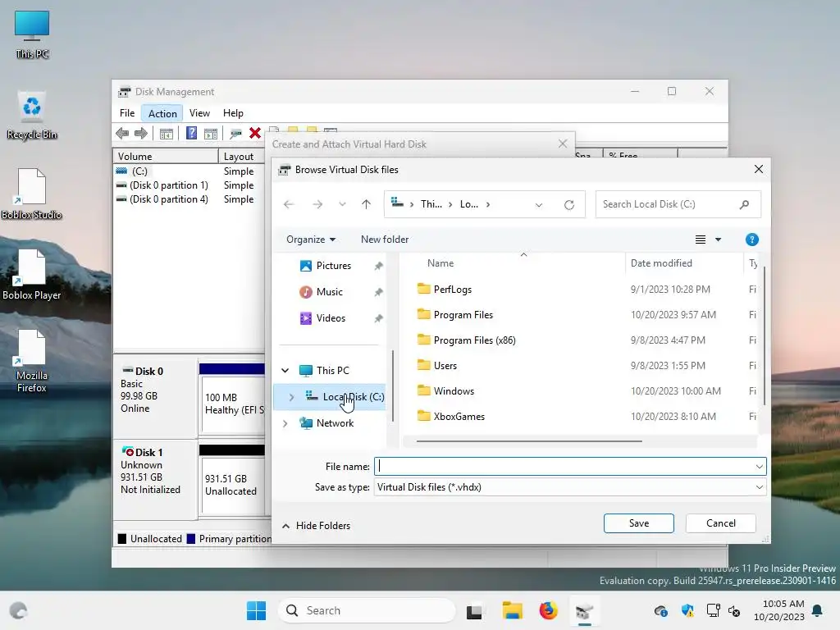Collapse the folder pane with Hide Folders
Viewport: 840px width, 630px height.
316,526
